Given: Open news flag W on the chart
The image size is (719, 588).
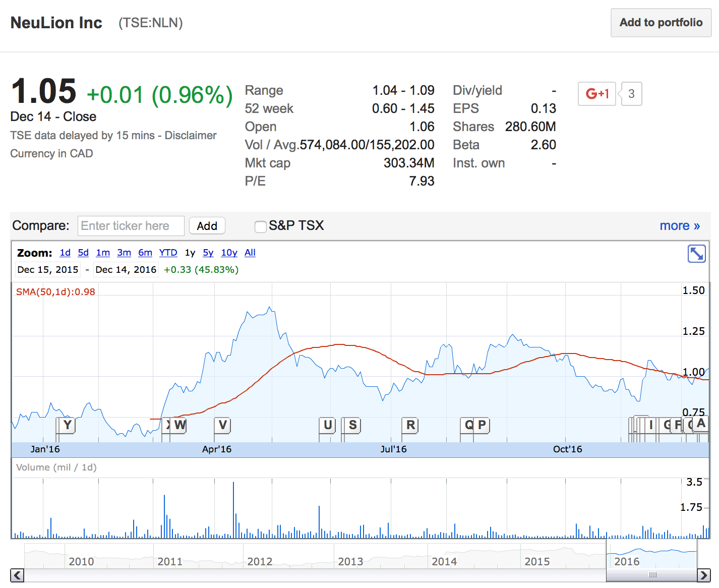Looking at the screenshot, I should pyautogui.click(x=179, y=425).
